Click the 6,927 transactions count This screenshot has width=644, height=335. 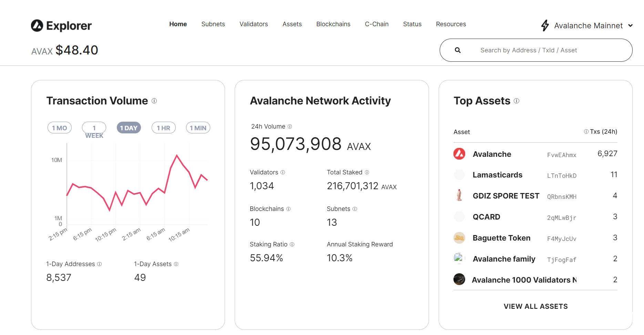click(607, 154)
